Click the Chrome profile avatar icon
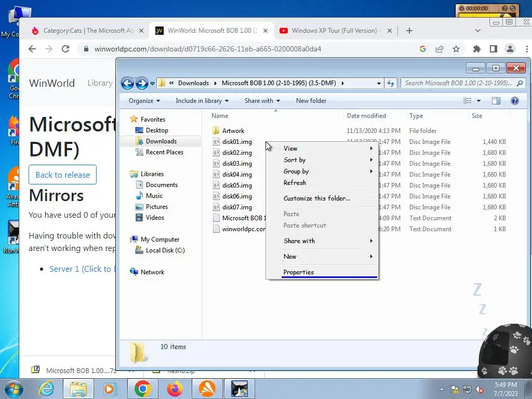Screen dimensions: 532x399 (x=510, y=49)
